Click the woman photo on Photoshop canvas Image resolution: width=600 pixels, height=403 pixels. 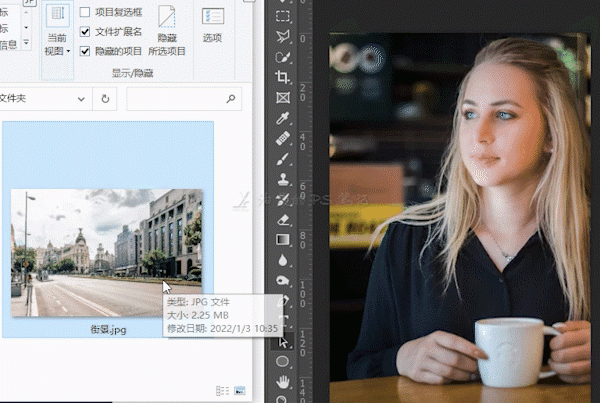[459, 218]
